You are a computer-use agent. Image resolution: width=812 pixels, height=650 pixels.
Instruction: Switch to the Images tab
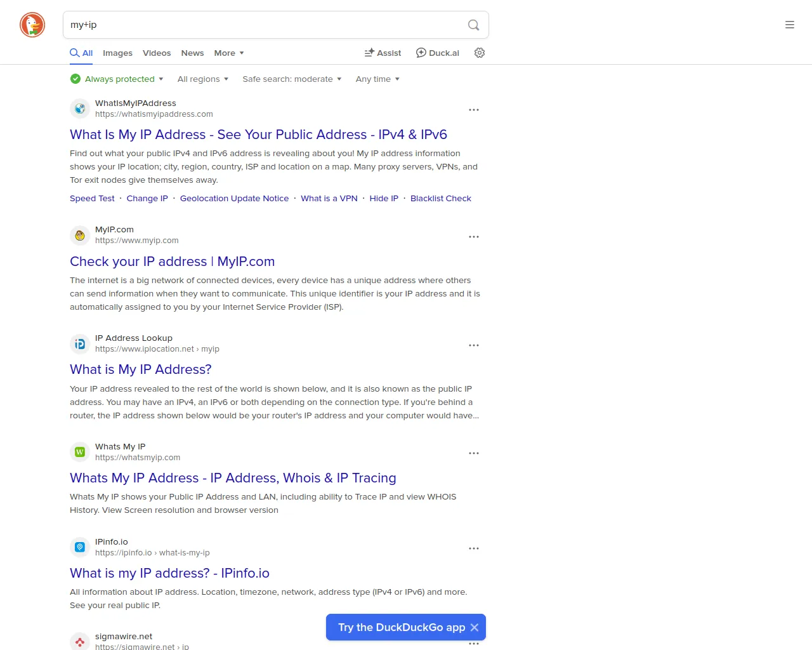(118, 53)
